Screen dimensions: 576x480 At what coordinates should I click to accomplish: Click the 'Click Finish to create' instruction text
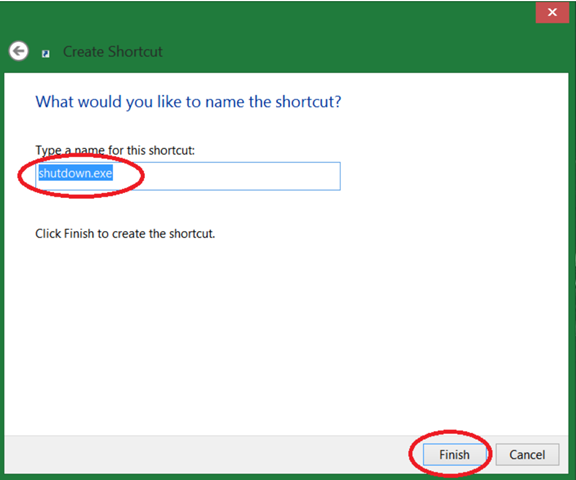tap(125, 234)
